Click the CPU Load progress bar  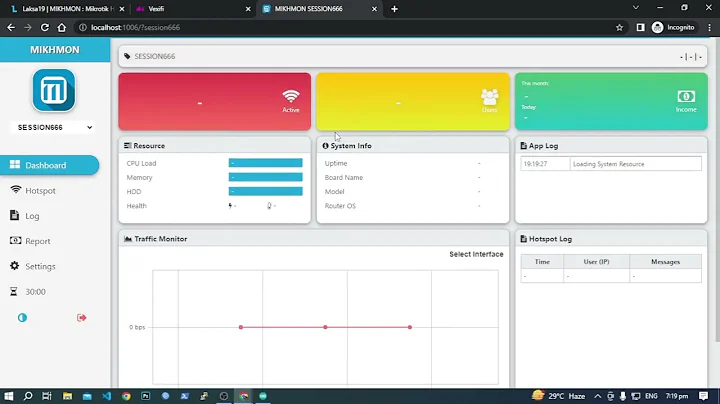[x=265, y=163]
